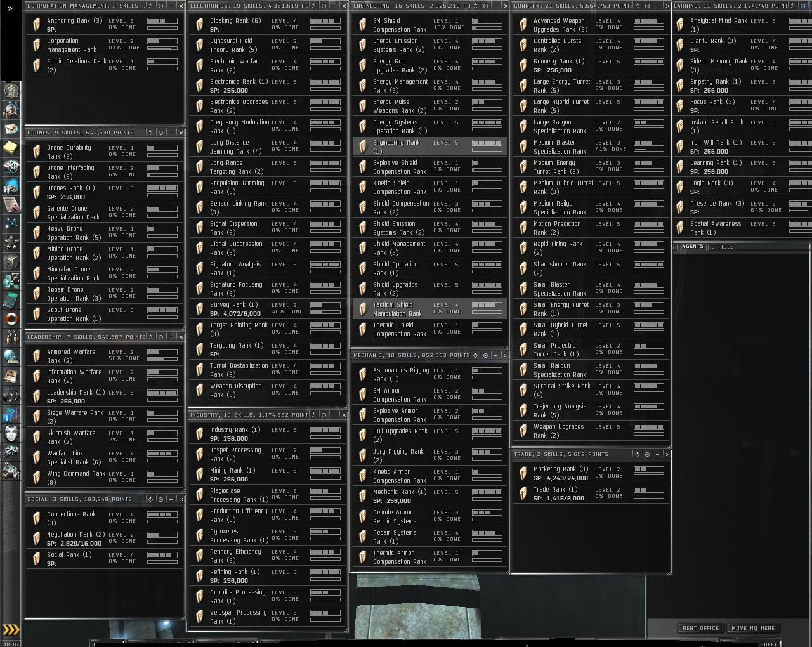The image size is (812, 647).
Task: Click the Rent Office button
Action: coord(701,628)
